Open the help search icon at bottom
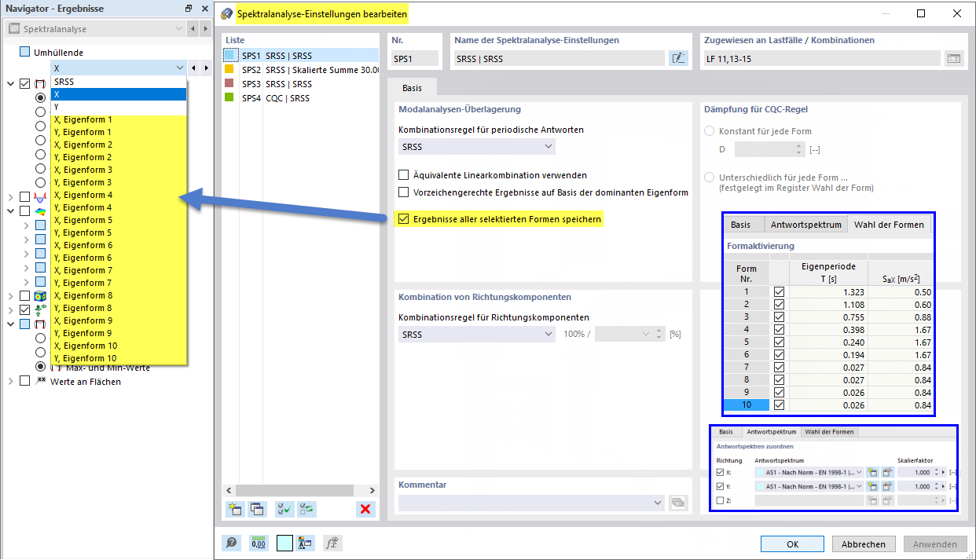Image resolution: width=976 pixels, height=560 pixels. [x=232, y=543]
